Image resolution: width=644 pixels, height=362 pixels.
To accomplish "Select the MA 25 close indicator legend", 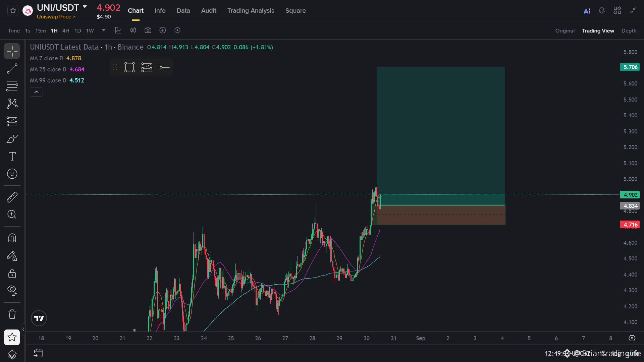I will [x=57, y=69].
